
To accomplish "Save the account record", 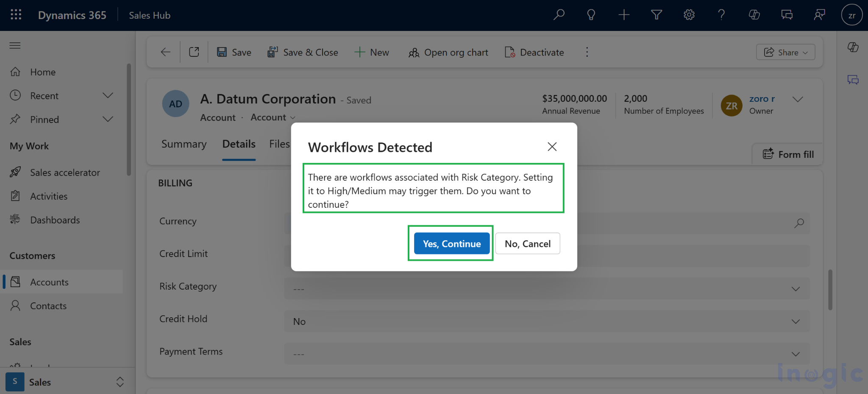I will (x=234, y=52).
